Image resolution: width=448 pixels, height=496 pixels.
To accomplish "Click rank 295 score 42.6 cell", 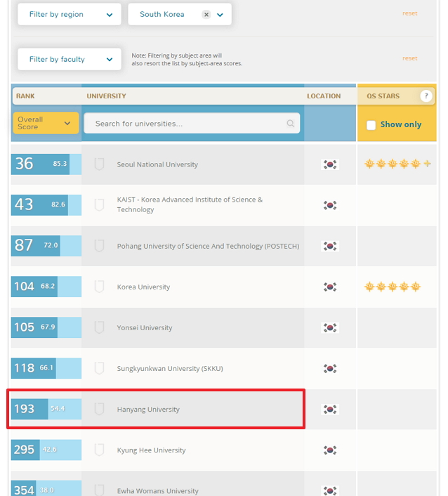I will click(46, 450).
